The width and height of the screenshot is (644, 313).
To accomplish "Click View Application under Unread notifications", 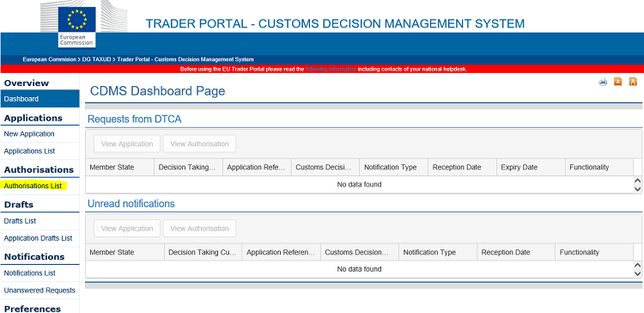I will (127, 229).
